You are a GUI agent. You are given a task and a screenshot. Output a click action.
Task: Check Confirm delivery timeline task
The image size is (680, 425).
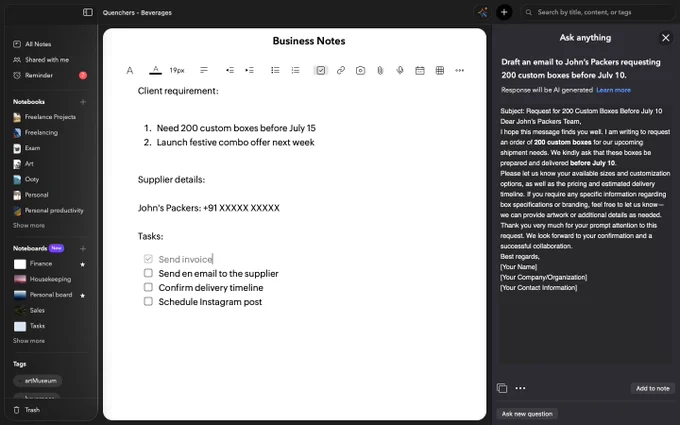(x=148, y=288)
